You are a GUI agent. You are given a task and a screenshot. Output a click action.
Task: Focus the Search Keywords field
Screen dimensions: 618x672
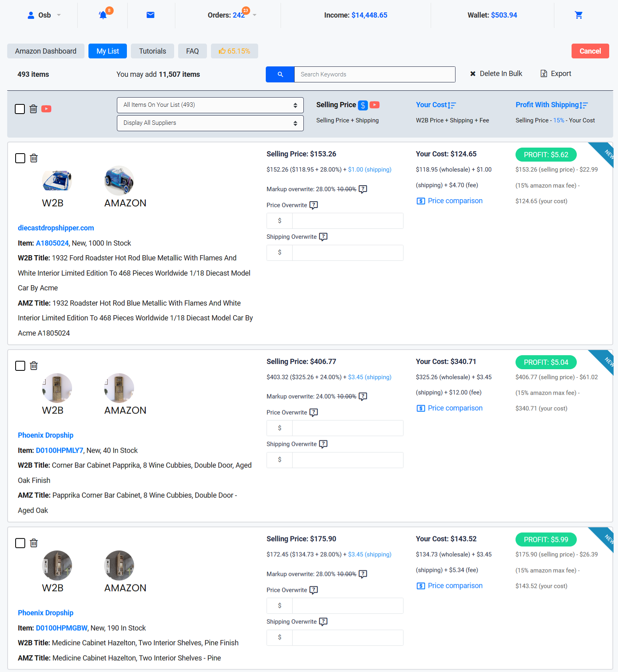(x=375, y=74)
